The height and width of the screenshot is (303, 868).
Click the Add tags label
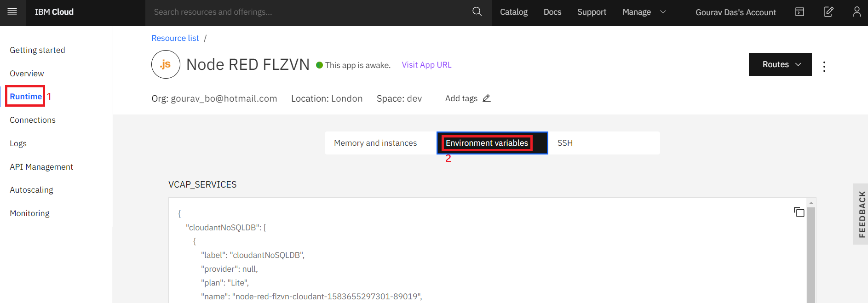tap(461, 98)
